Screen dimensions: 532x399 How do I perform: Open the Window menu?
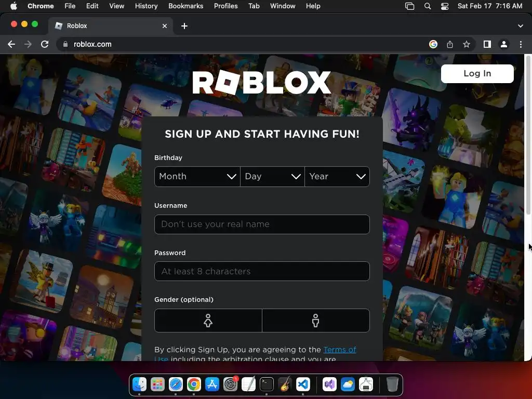pyautogui.click(x=283, y=6)
